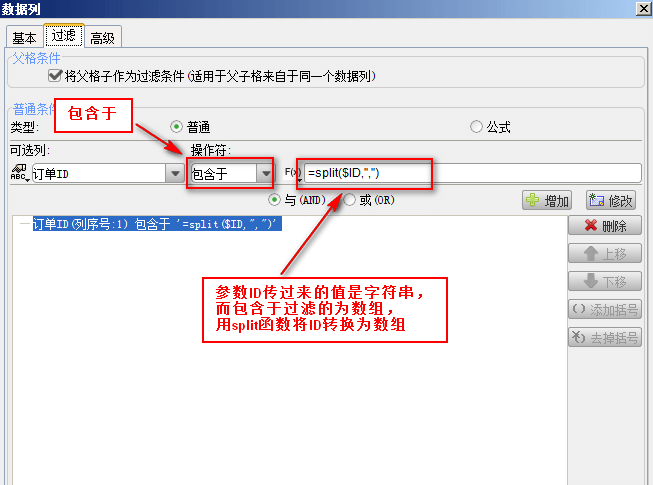Click the 去掉括号 remove brackets button
Image resolution: width=653 pixels, height=485 pixels.
(605, 337)
